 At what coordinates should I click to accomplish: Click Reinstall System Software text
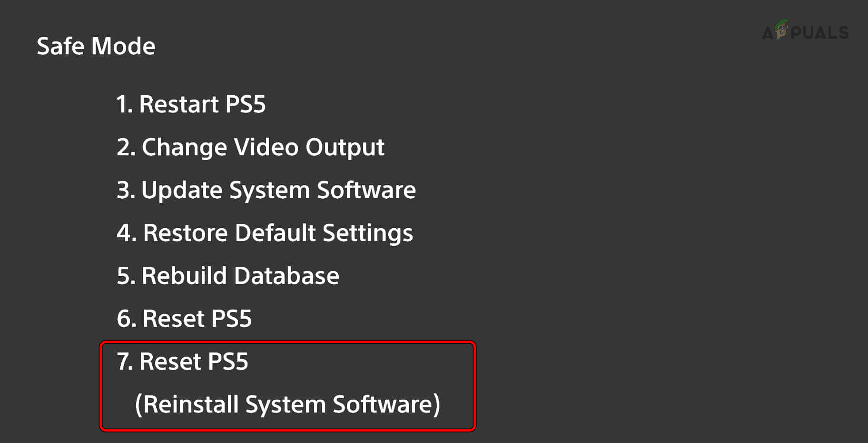pyautogui.click(x=288, y=404)
